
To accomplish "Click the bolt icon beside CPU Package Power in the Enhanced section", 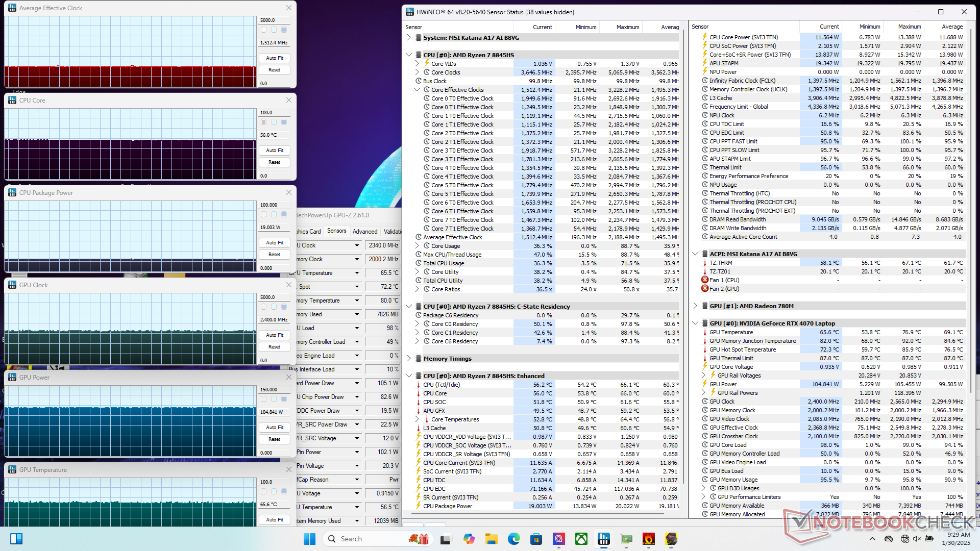I will tap(419, 506).
